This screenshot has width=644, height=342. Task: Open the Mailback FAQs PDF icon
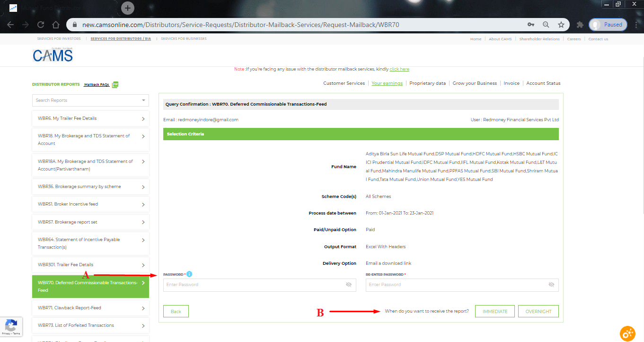pos(115,84)
